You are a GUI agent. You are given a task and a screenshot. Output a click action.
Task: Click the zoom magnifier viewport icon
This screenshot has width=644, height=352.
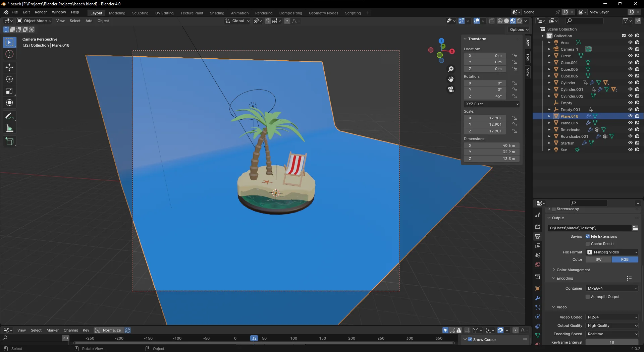point(451,69)
